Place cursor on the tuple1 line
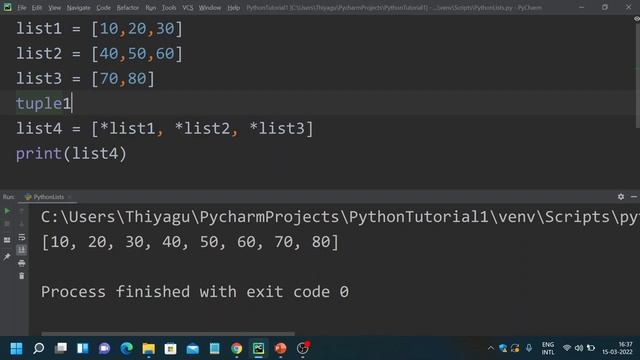 tap(44, 103)
